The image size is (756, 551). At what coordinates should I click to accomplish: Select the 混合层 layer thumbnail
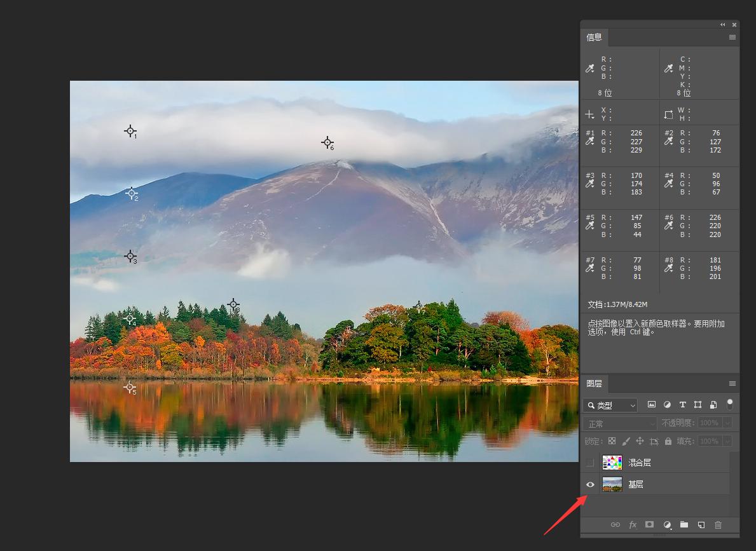[x=612, y=463]
